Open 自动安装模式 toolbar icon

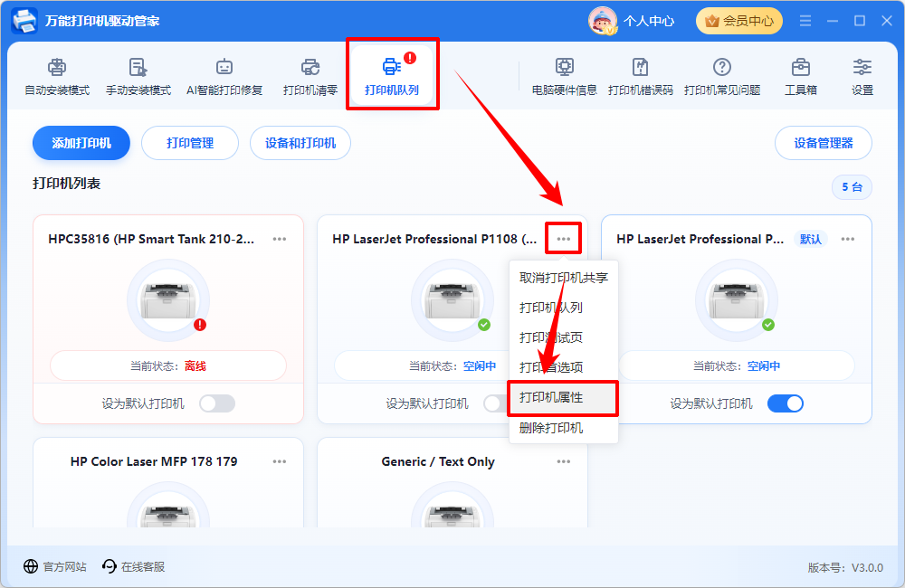click(56, 77)
